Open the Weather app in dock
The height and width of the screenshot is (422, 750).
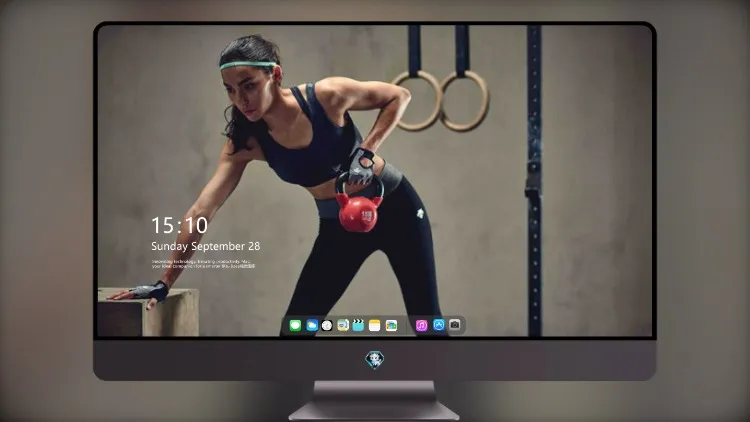(x=312, y=326)
